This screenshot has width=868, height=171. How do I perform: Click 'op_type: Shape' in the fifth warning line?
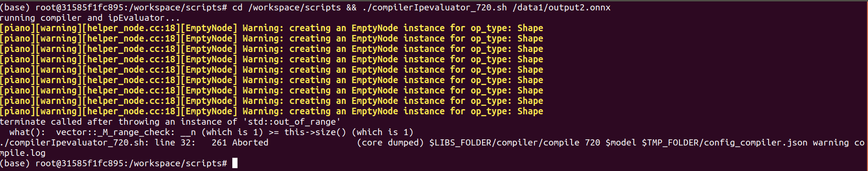[507, 70]
